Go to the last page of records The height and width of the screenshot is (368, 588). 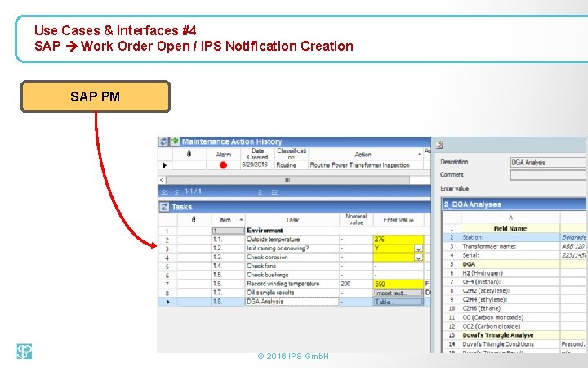point(274,192)
